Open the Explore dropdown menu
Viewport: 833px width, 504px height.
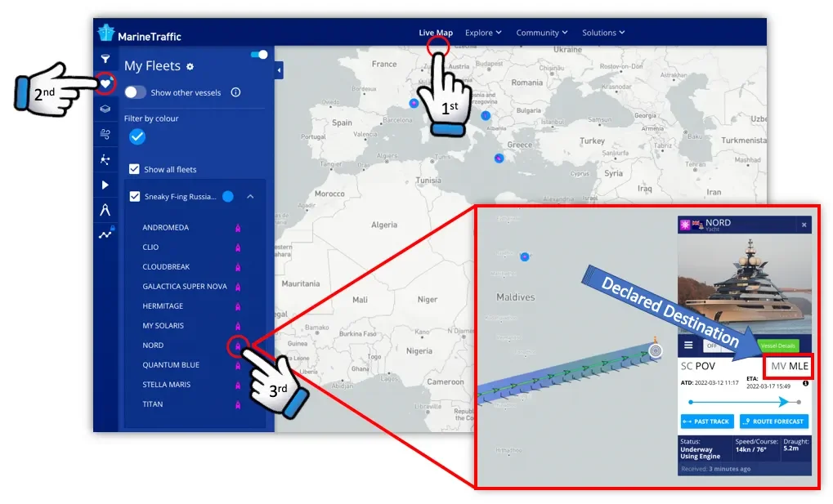click(x=483, y=33)
